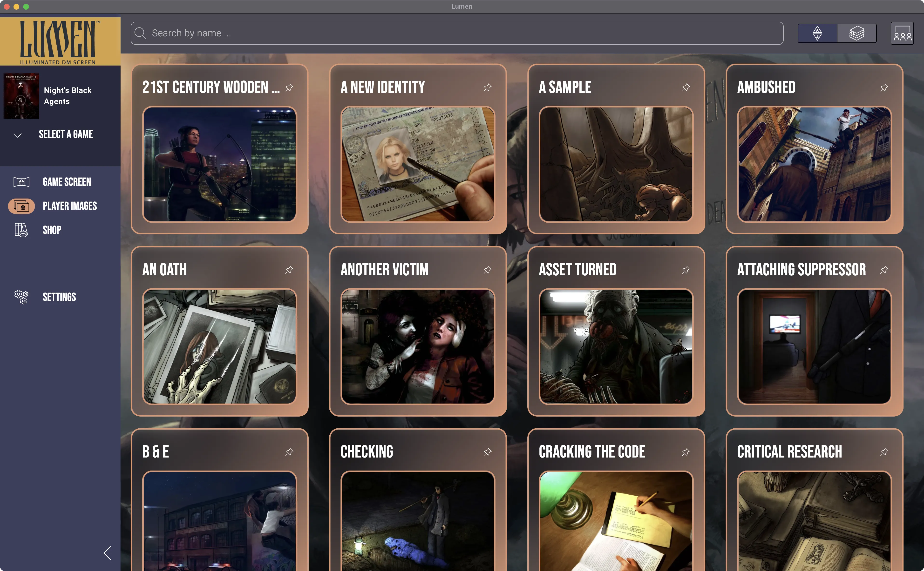Click the Night's Black Agents game title

[x=68, y=96]
